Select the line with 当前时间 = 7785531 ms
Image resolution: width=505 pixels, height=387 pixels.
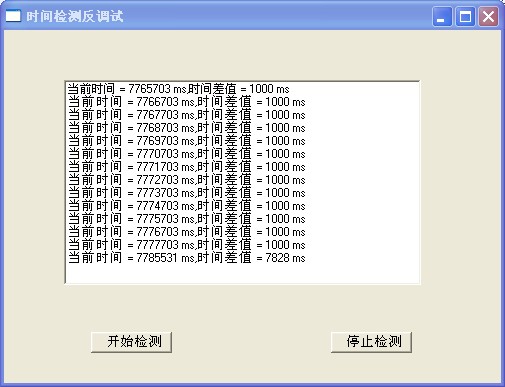(x=187, y=258)
